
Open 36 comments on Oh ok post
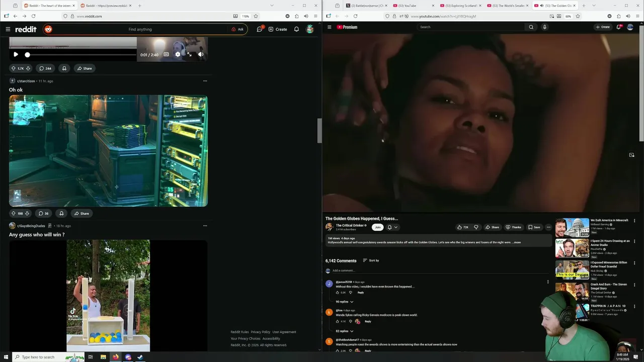click(44, 213)
